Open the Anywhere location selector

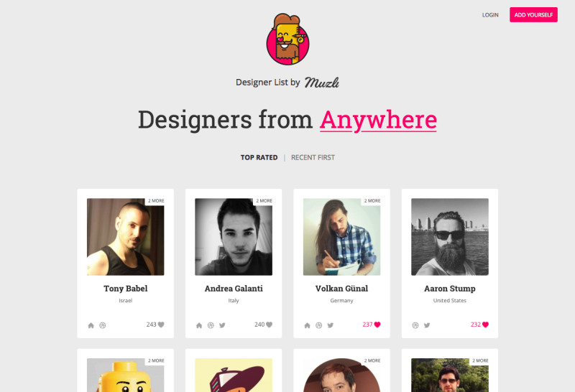coord(378,120)
